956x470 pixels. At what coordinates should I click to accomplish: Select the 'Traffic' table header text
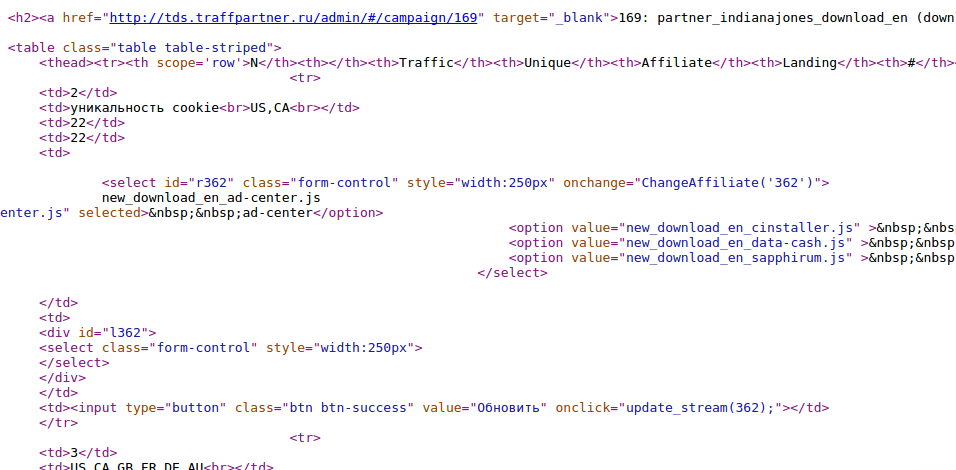427,63
